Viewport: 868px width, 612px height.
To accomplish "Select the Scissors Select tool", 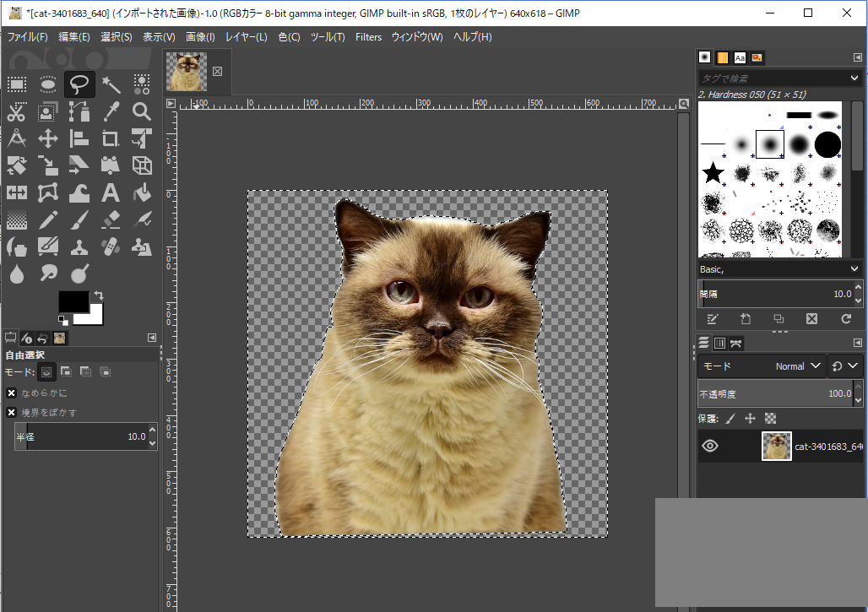I will point(17,111).
